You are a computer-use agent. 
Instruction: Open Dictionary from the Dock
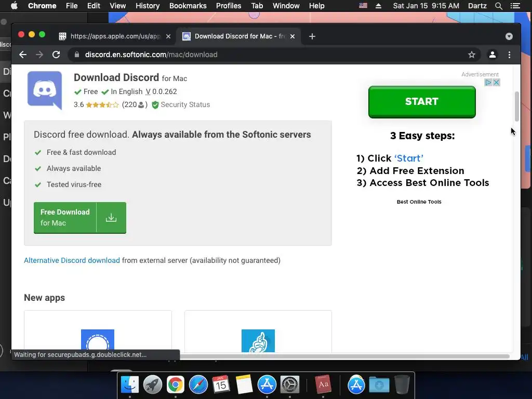coord(323,385)
